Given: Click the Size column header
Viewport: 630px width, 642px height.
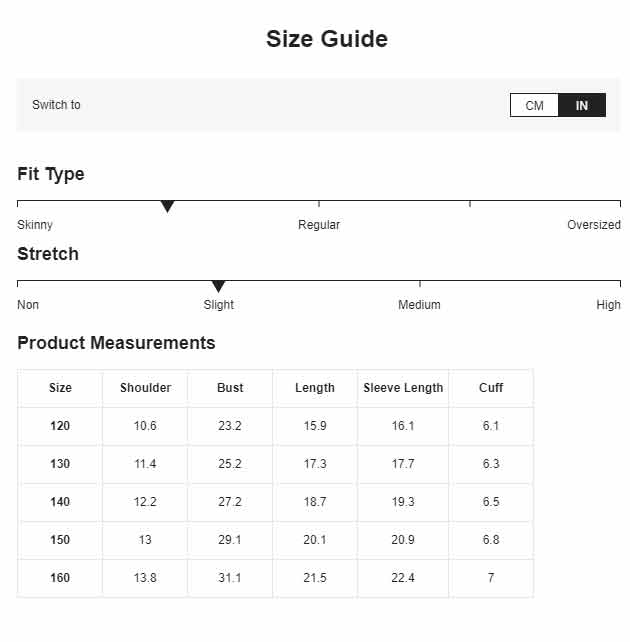Looking at the screenshot, I should click(x=60, y=387).
